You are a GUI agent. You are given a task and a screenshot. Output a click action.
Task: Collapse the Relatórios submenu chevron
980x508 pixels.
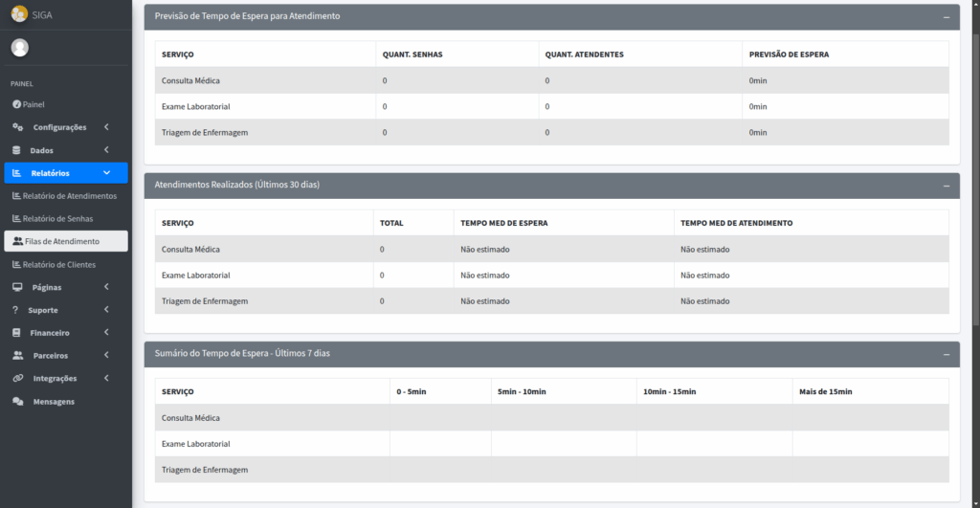coord(106,173)
